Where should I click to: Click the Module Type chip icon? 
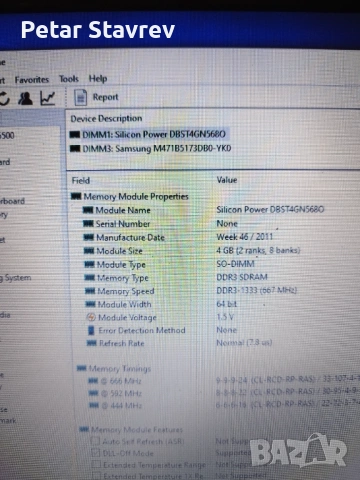[x=89, y=264]
